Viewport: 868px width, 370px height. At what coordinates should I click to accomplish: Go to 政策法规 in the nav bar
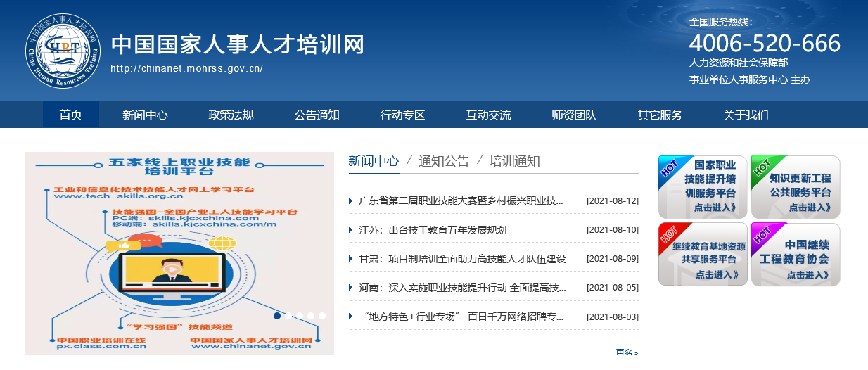pos(231,115)
